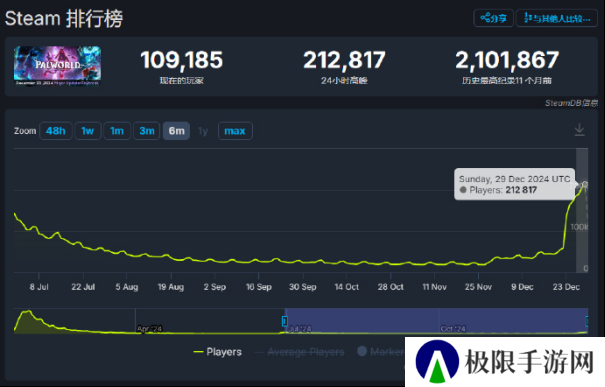Click the left handle of the navigator range
The image size is (605, 387).
(x=285, y=321)
